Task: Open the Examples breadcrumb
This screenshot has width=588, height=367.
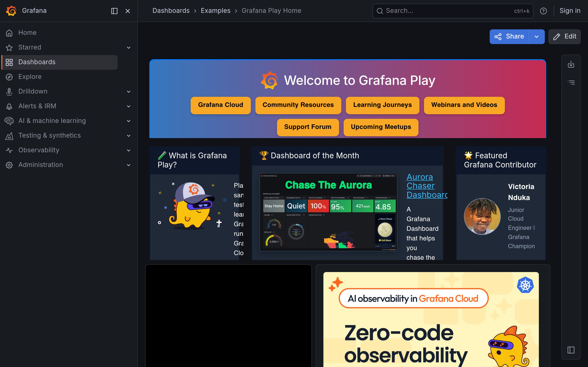Action: pyautogui.click(x=215, y=11)
